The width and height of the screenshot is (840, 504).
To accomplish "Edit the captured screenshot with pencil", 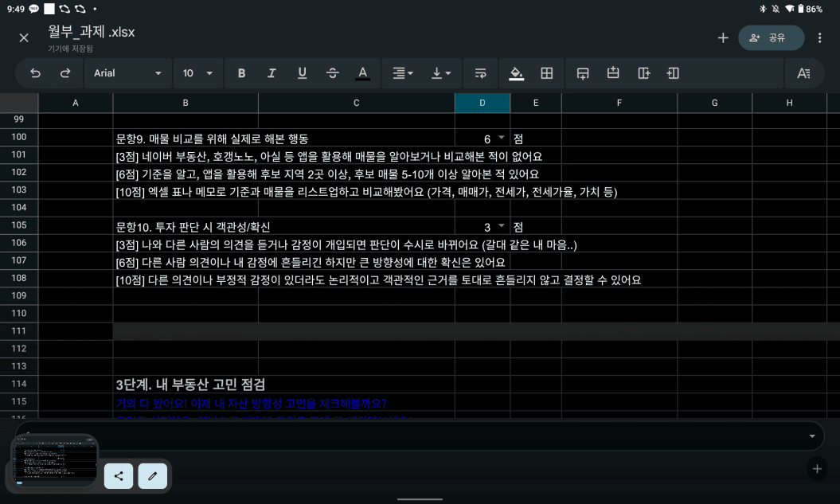I will pyautogui.click(x=152, y=475).
